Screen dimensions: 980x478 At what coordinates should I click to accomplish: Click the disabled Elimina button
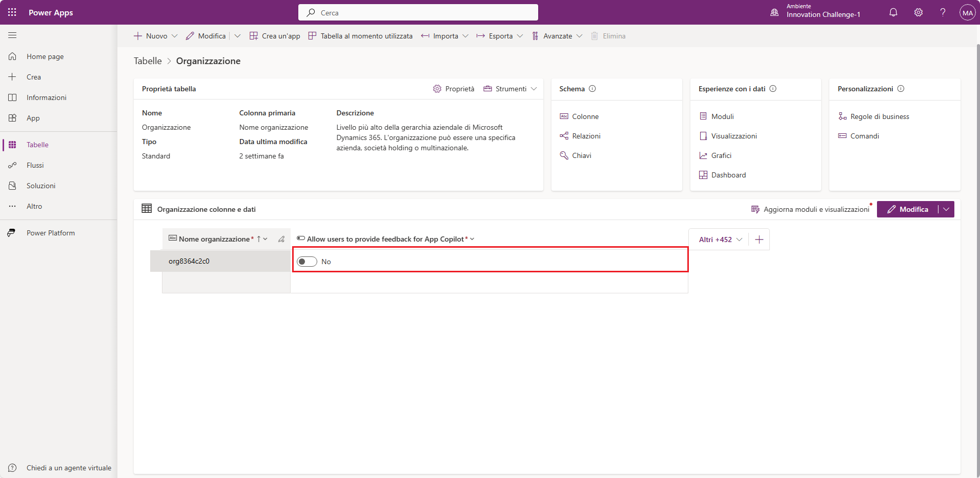click(x=608, y=36)
